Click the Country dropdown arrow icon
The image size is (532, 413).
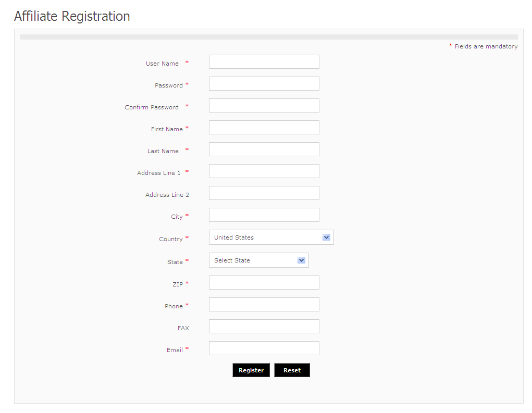pos(326,237)
